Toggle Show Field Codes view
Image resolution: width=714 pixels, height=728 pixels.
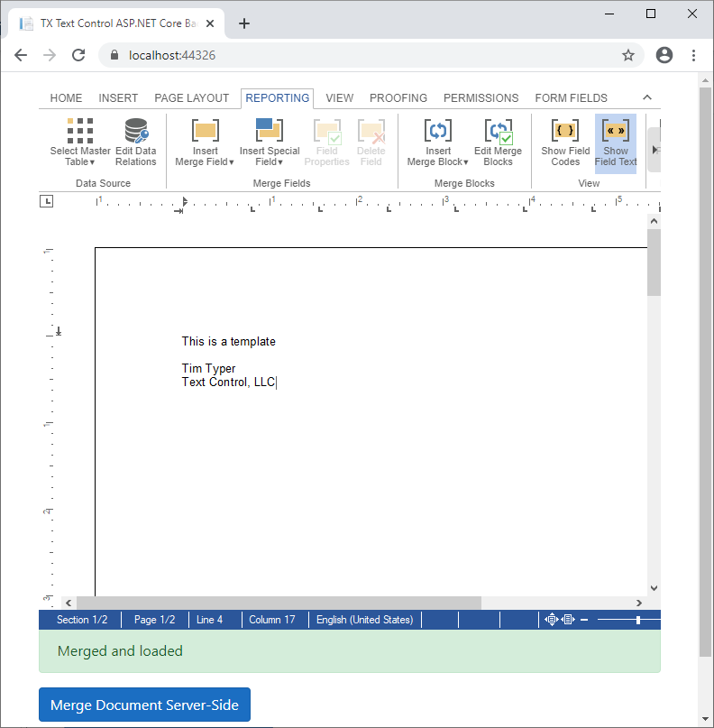pyautogui.click(x=565, y=143)
